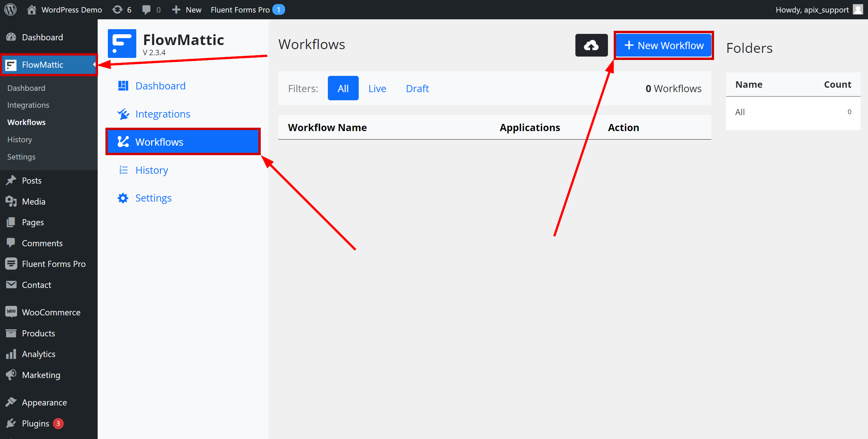Click the Integrations plug icon in FlowMattic panel
Image resolution: width=868 pixels, height=439 pixels.
[123, 114]
